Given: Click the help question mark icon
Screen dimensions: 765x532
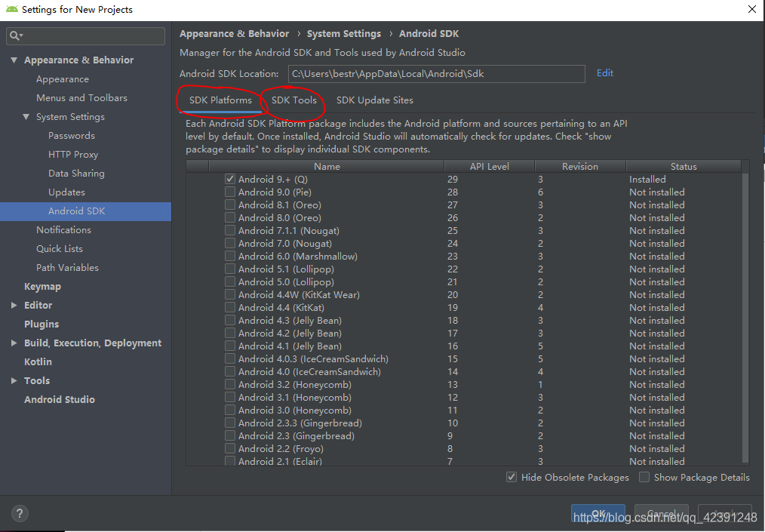Looking at the screenshot, I should (20, 513).
